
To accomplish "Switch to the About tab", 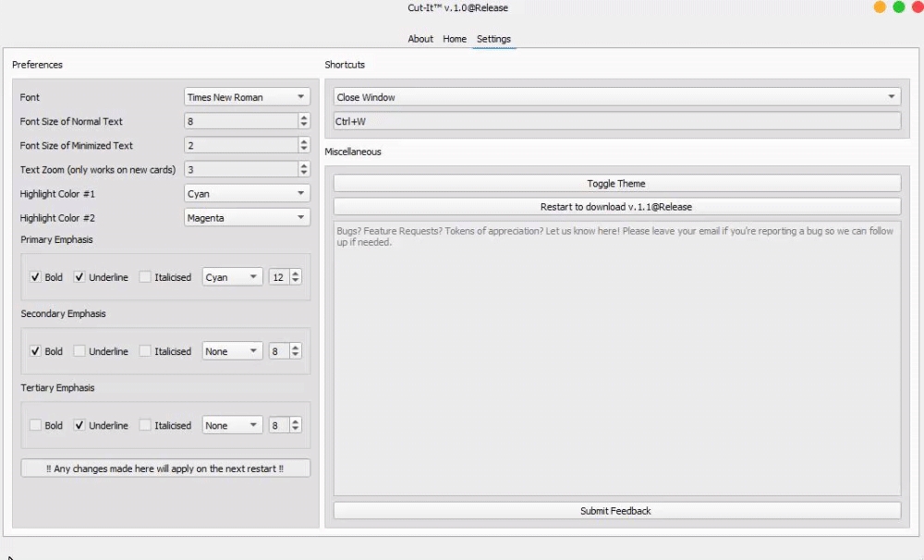I will (x=420, y=39).
